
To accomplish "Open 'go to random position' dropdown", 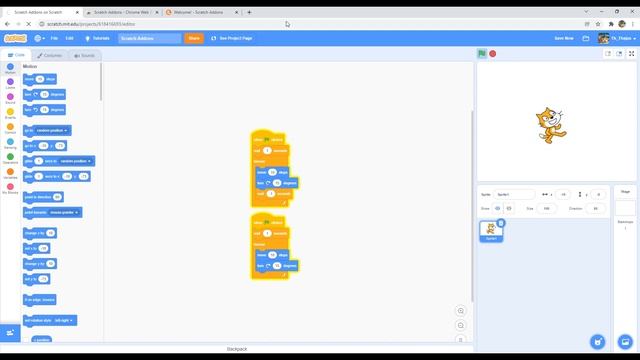I will point(51,131).
